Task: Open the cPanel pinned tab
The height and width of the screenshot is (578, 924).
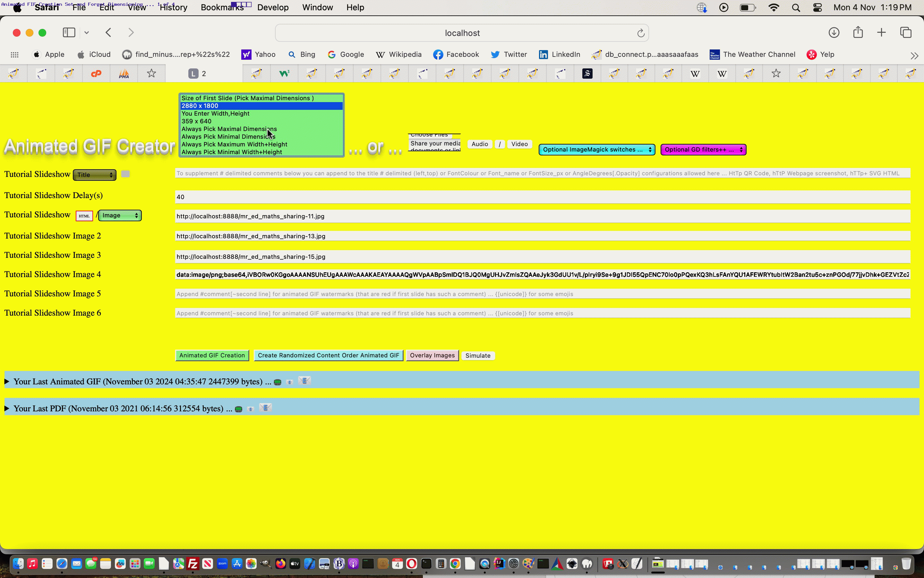Action: [96, 74]
